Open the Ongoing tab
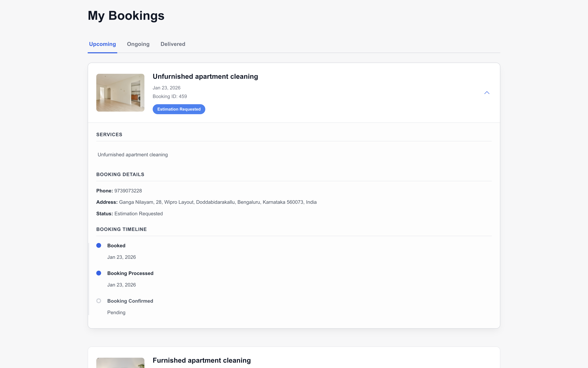 point(138,44)
